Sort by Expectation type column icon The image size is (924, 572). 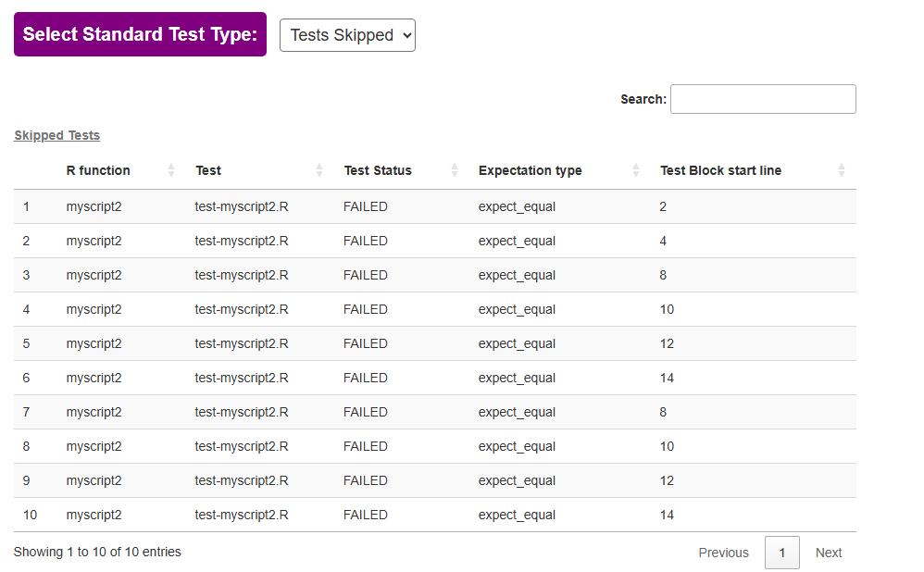click(x=636, y=170)
